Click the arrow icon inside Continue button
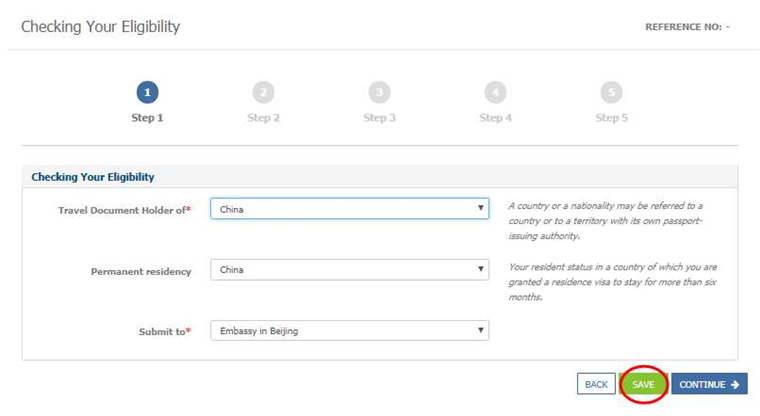The width and height of the screenshot is (760, 416). coord(735,384)
